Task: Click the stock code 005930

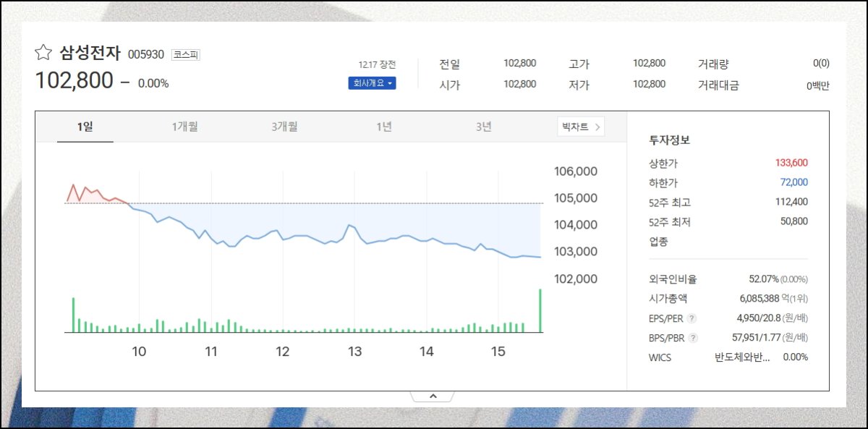Action: (x=146, y=54)
